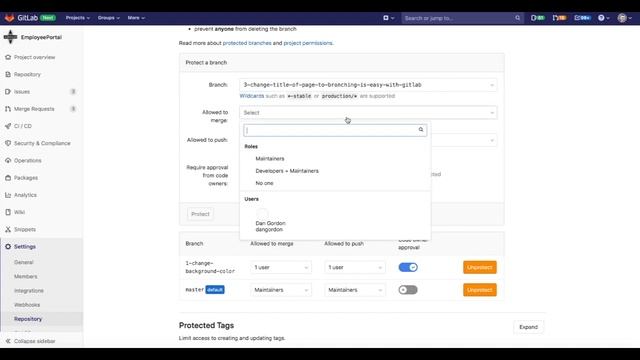
Task: Click the Project overview home icon
Action: [x=8, y=57]
